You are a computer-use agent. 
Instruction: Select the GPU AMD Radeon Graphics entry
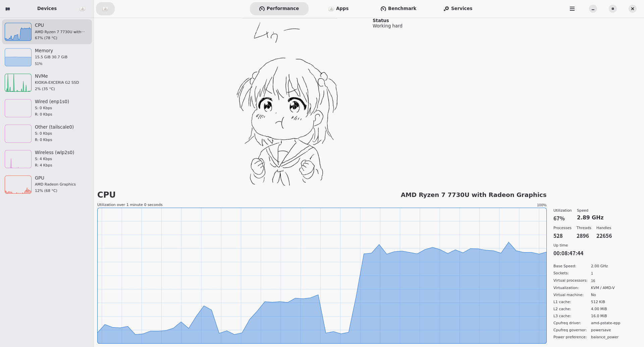47,184
